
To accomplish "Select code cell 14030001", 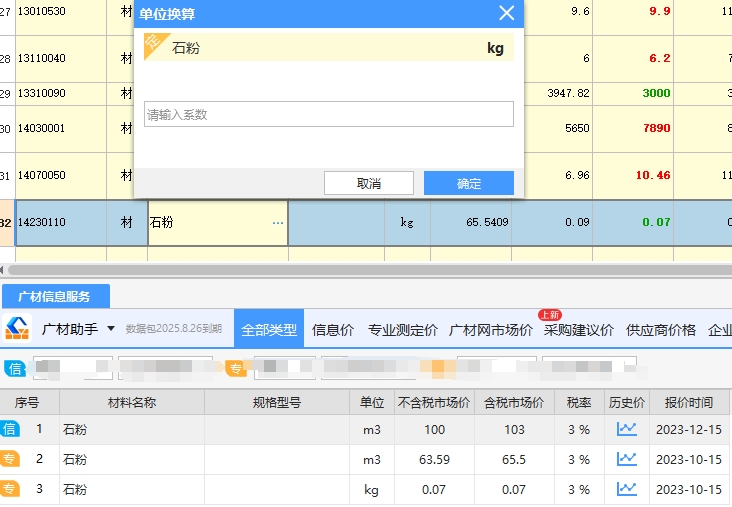I will 61,128.
